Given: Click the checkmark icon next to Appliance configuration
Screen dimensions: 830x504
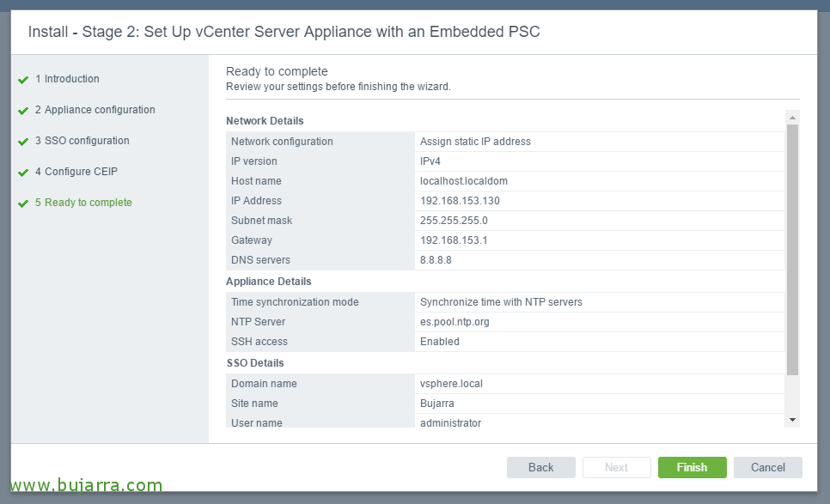Looking at the screenshot, I should (x=22, y=111).
